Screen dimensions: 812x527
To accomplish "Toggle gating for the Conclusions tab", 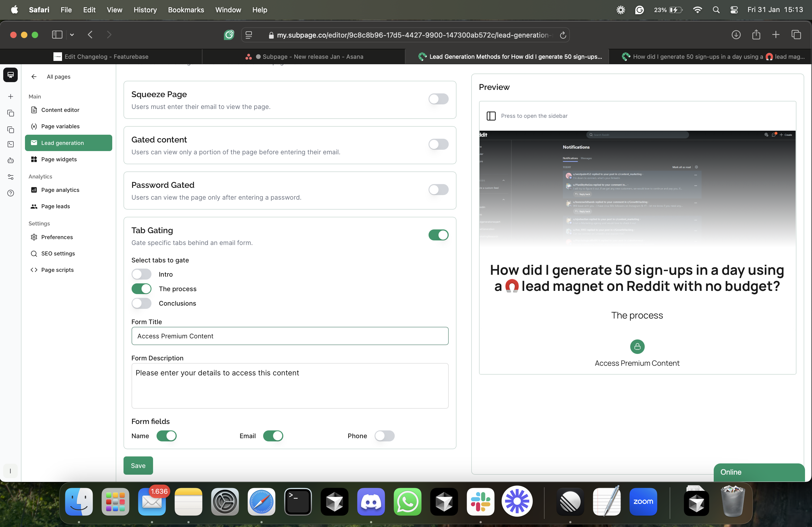I will 142,303.
